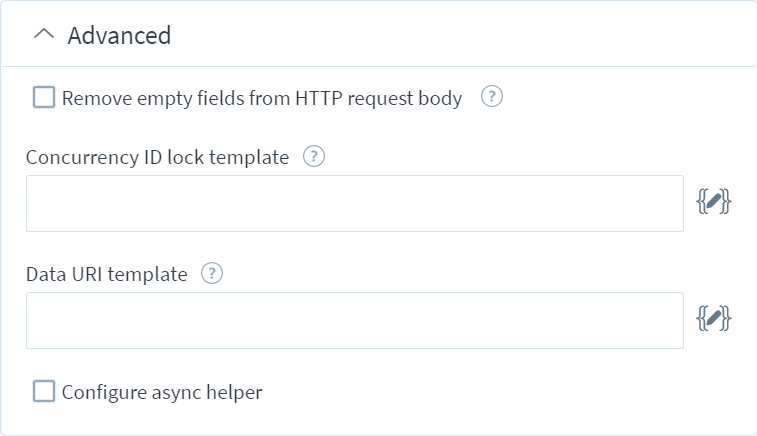The width and height of the screenshot is (757, 436).
Task: Toggle the Advanced panel header bar
Action: pyautogui.click(x=378, y=34)
